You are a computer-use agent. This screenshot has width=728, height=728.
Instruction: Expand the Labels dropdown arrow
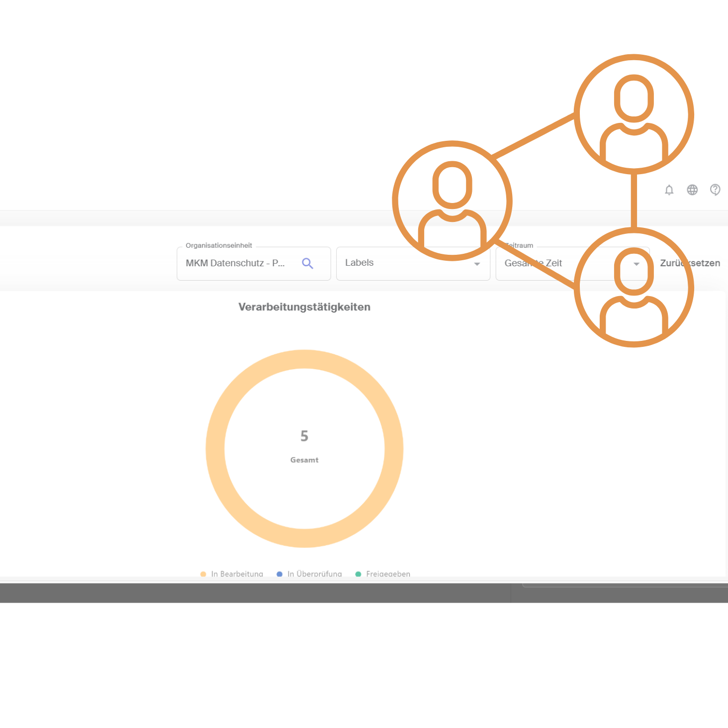(477, 264)
